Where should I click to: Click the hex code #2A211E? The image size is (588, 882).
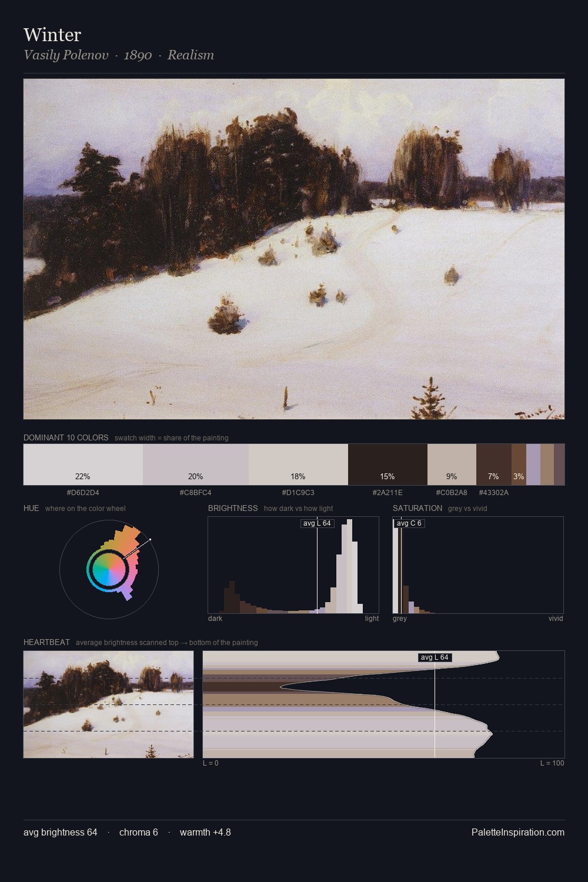(x=387, y=493)
